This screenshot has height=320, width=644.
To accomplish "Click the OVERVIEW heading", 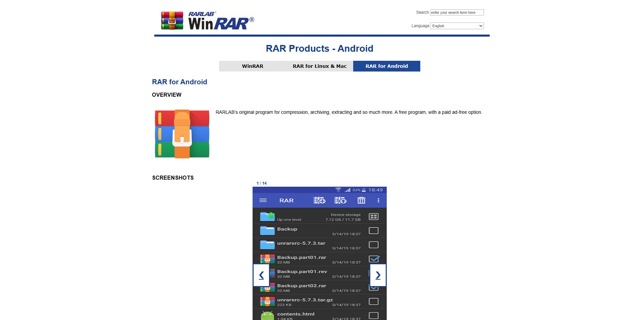I will (x=167, y=95).
